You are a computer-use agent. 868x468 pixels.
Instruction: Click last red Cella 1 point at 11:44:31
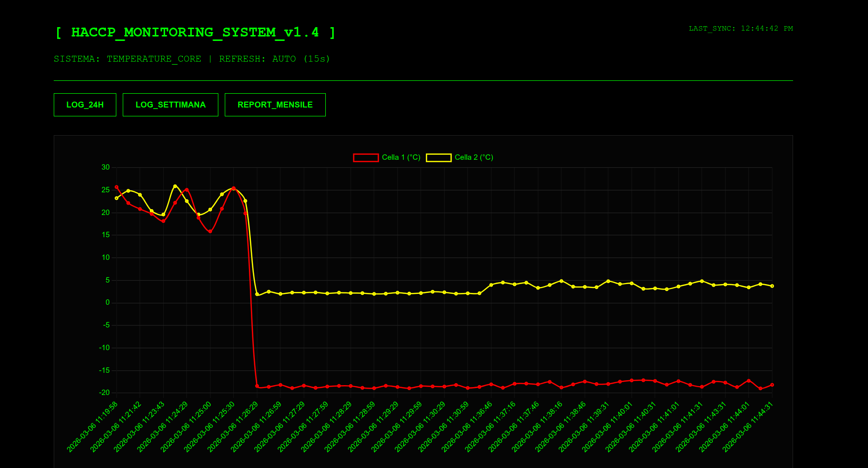click(x=772, y=385)
